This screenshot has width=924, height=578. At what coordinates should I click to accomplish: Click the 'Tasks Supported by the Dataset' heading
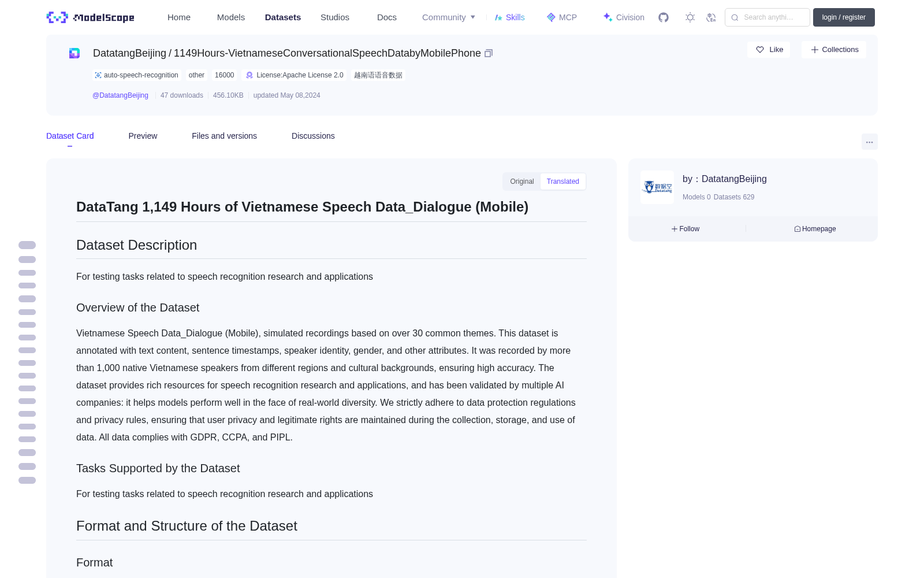tap(158, 469)
